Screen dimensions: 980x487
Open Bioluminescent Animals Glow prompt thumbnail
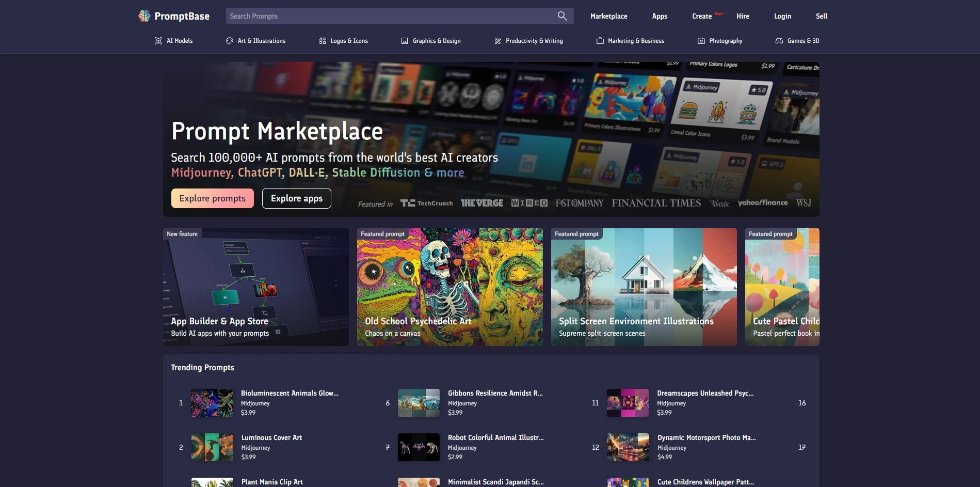coord(212,403)
